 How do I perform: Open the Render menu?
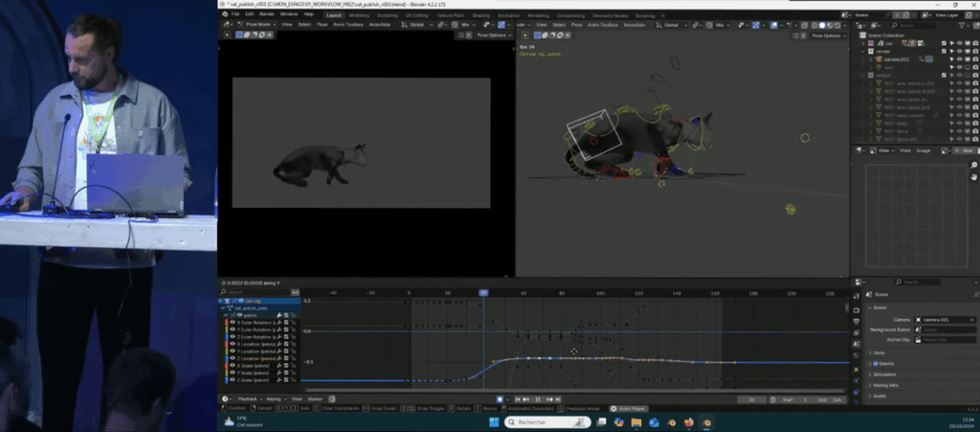click(x=267, y=13)
